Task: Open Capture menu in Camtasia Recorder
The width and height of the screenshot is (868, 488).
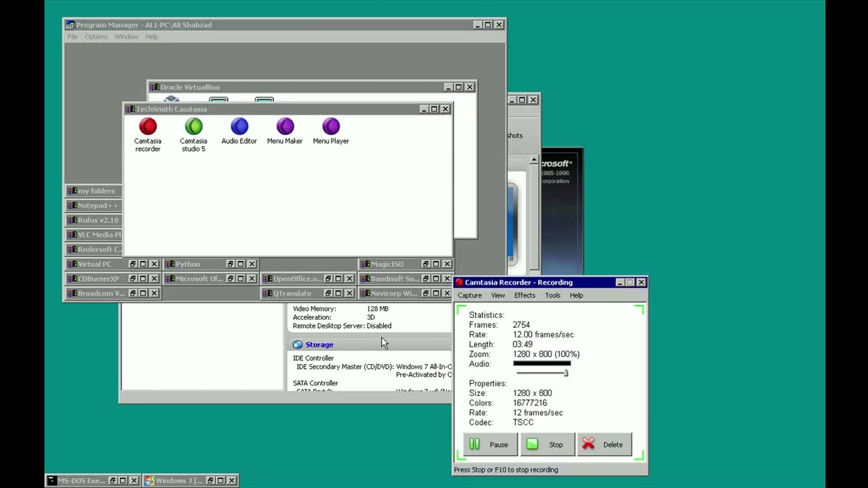Action: (x=469, y=296)
